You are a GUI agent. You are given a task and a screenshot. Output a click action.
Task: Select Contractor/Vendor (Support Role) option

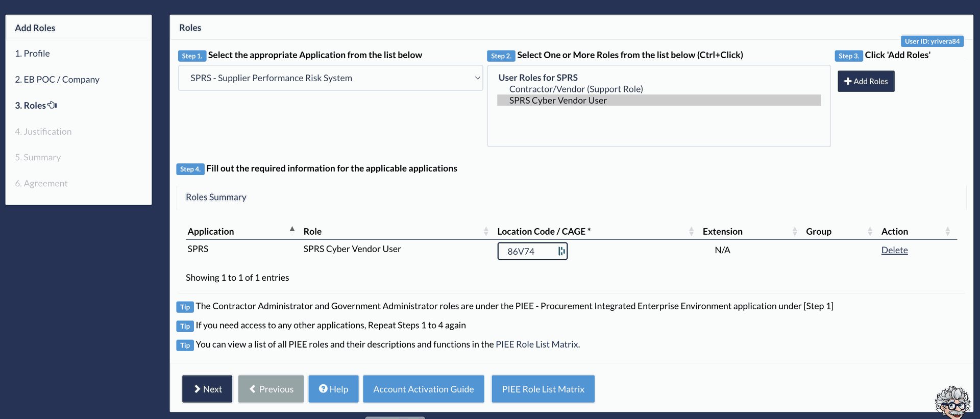point(576,89)
